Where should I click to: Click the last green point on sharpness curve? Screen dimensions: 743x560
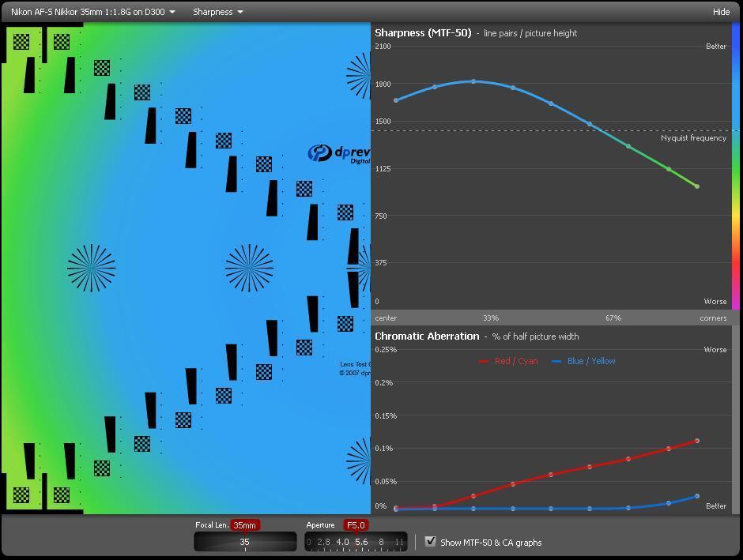(697, 186)
